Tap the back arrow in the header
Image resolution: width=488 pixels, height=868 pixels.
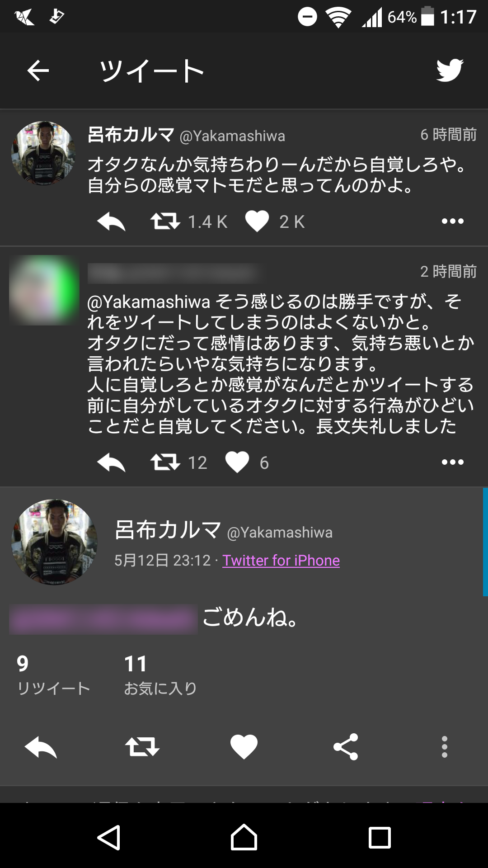(x=38, y=71)
